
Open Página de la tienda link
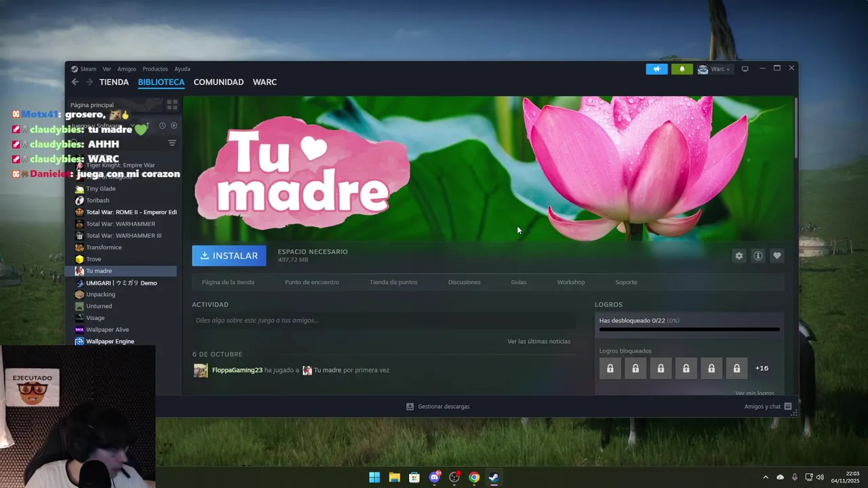228,282
